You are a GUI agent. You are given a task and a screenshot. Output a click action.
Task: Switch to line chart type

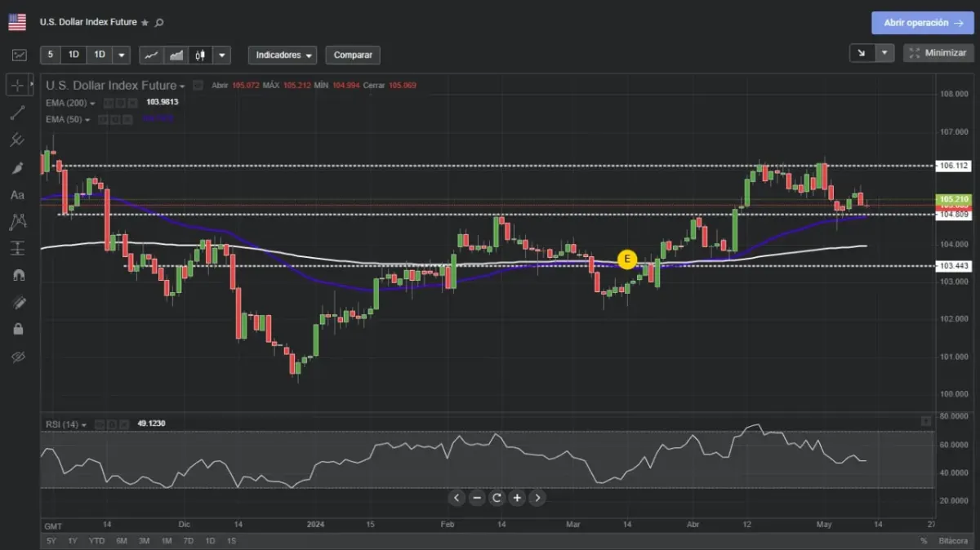151,55
